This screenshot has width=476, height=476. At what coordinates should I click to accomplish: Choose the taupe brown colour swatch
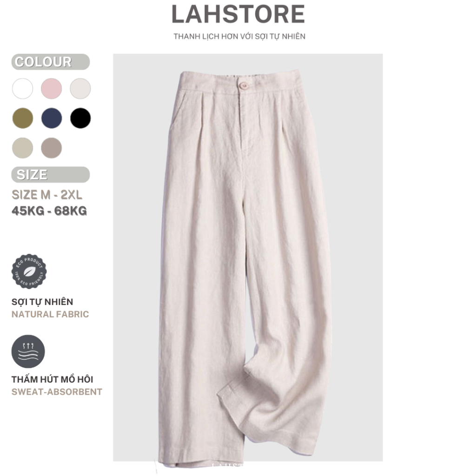coord(51,148)
